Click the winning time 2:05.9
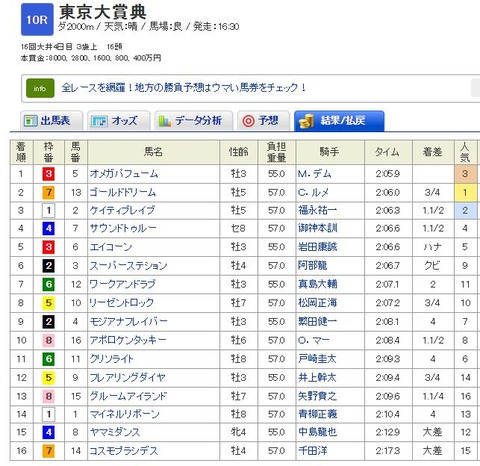Image resolution: width=480 pixels, height=466 pixels. click(388, 174)
